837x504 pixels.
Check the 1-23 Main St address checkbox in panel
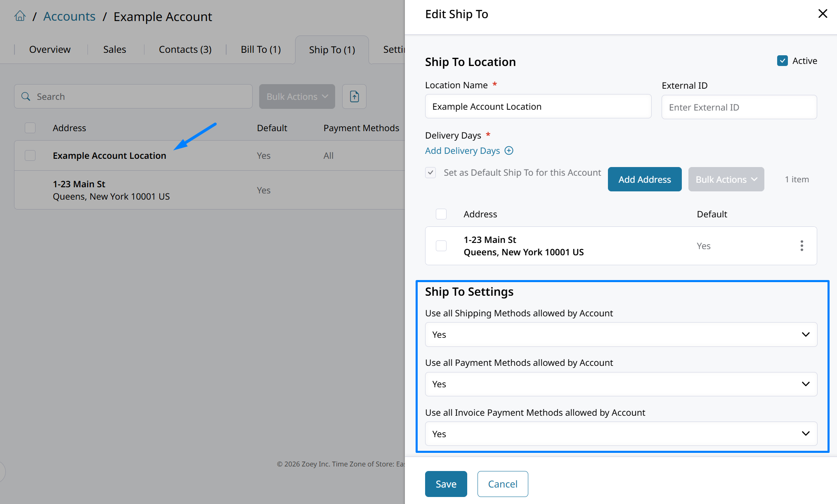pyautogui.click(x=441, y=246)
